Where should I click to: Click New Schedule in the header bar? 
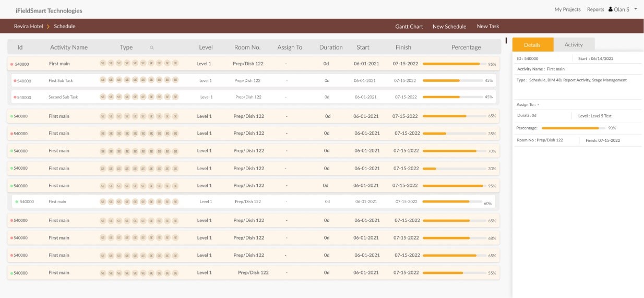point(449,26)
